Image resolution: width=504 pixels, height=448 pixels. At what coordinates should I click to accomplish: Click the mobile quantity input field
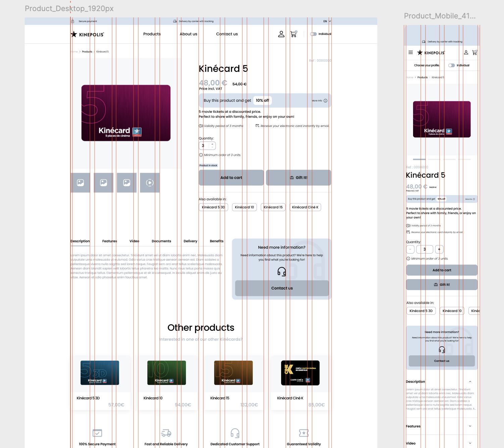(424, 249)
